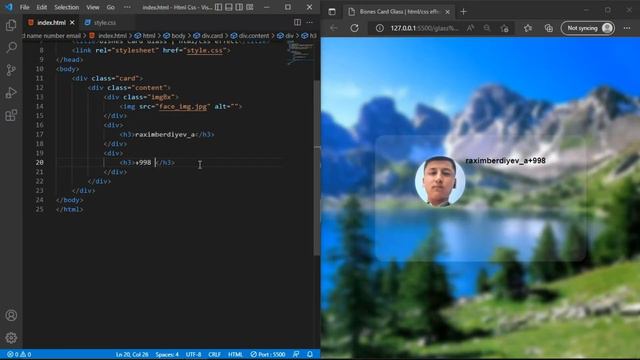Screen dimensions: 640x360
Task: Toggle panel layout icon in title bar
Action: pyautogui.click(x=229, y=7)
